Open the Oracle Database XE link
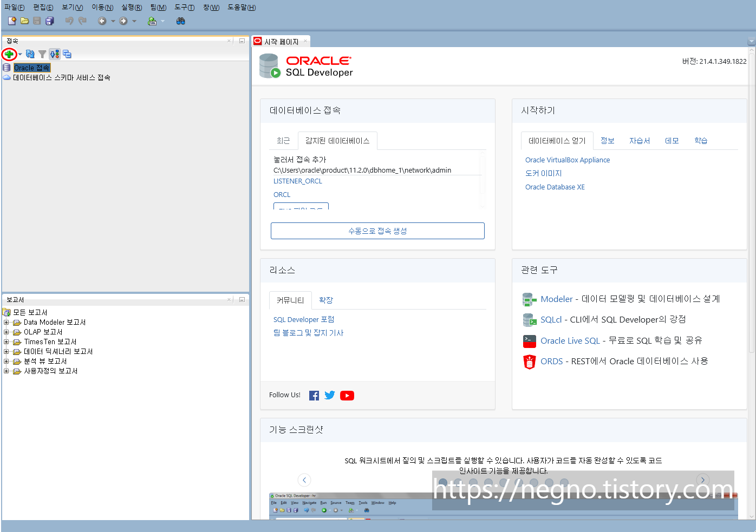The width and height of the screenshot is (756, 532). coord(555,187)
